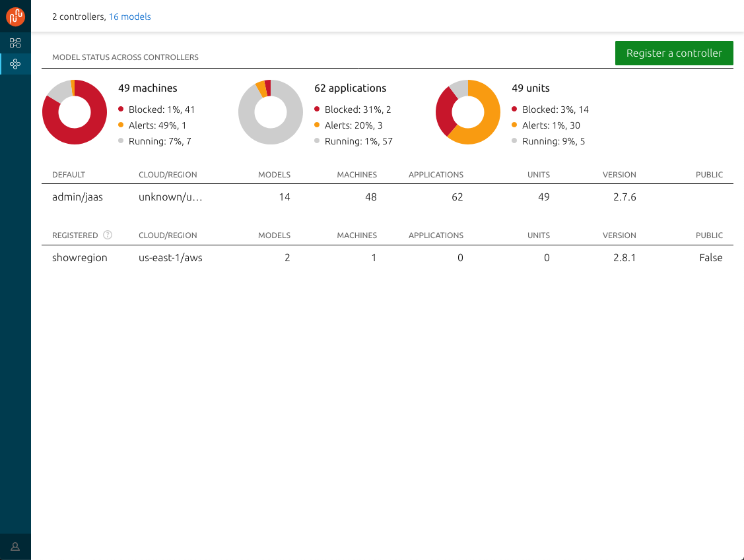Click the 49 units donut chart
744x560 pixels.
[467, 112]
